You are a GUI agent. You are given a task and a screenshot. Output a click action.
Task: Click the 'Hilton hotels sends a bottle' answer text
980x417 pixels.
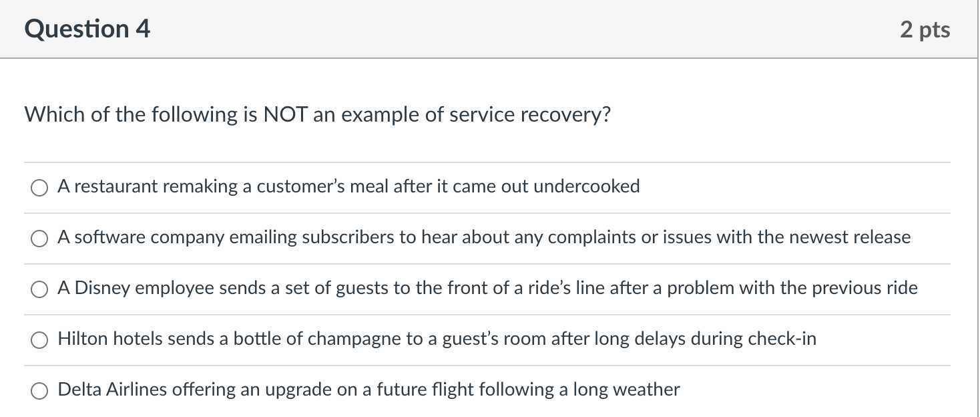[437, 339]
